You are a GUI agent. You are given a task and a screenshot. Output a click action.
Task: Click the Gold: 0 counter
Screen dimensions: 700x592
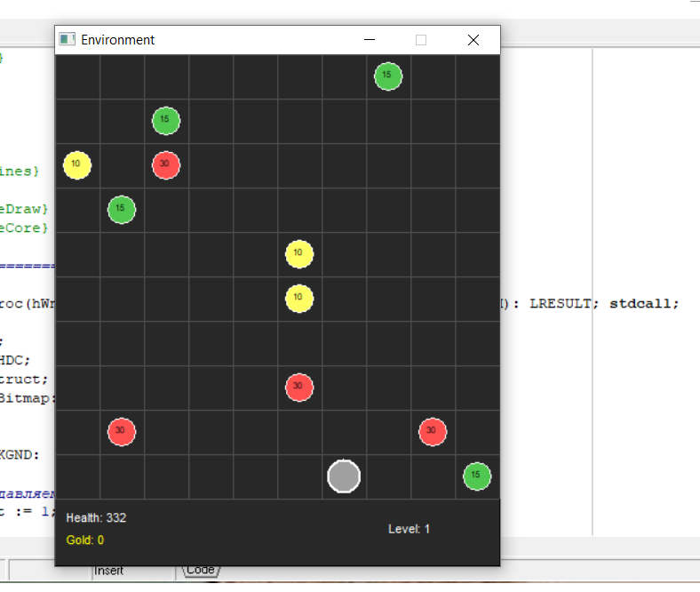pyautogui.click(x=84, y=540)
